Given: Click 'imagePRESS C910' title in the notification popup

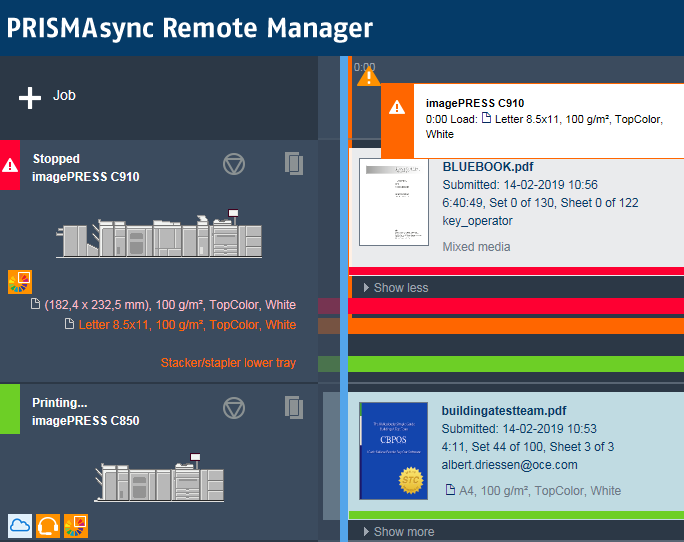Looking at the screenshot, I should coord(475,103).
